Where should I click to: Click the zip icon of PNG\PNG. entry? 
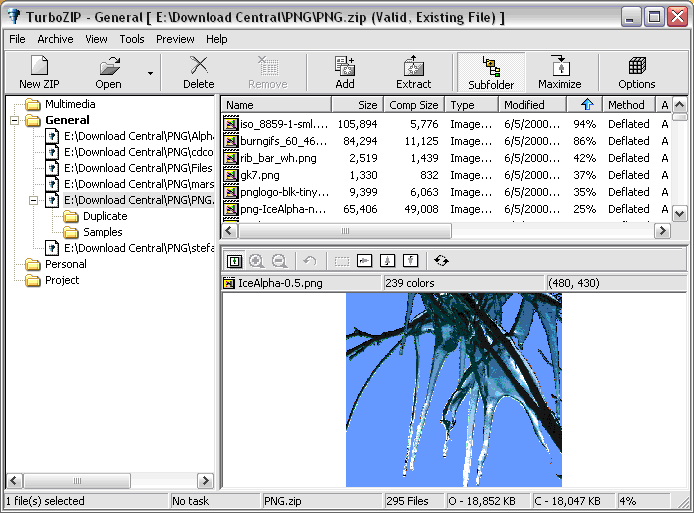coord(52,200)
